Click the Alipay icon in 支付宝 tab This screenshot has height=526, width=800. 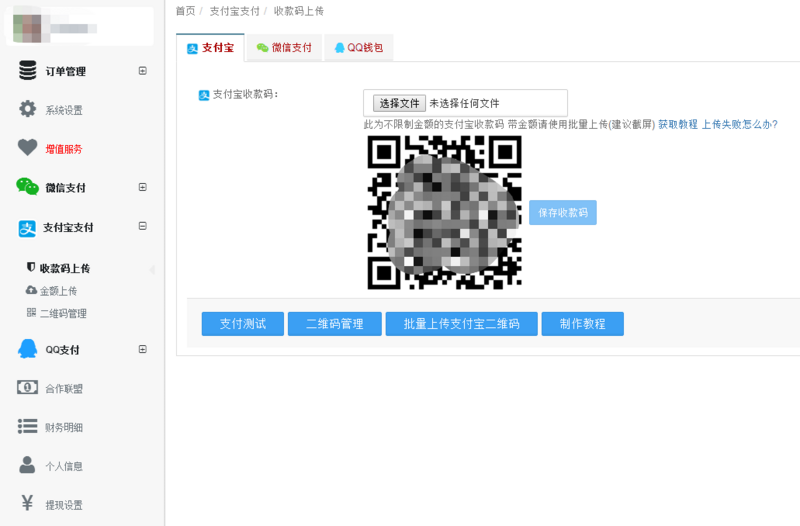[x=192, y=48]
